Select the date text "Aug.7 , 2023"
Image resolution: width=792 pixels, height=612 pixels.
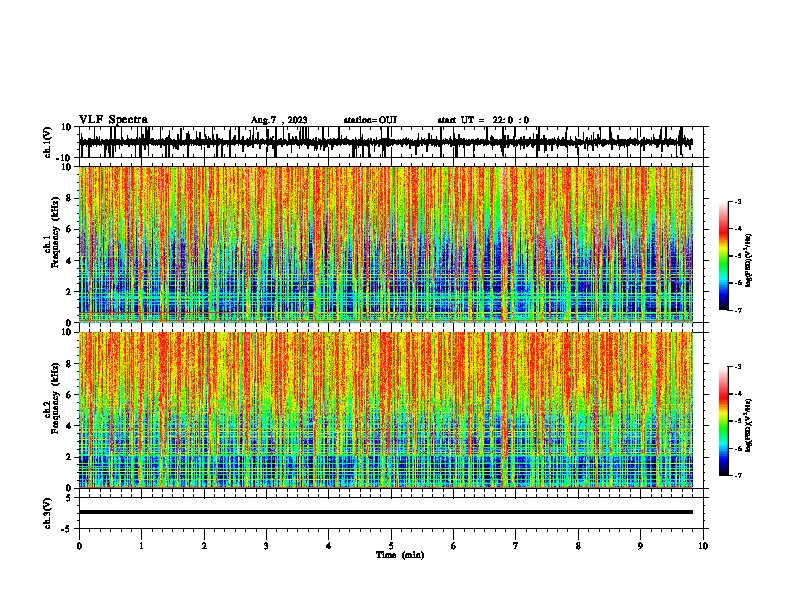tap(279, 120)
